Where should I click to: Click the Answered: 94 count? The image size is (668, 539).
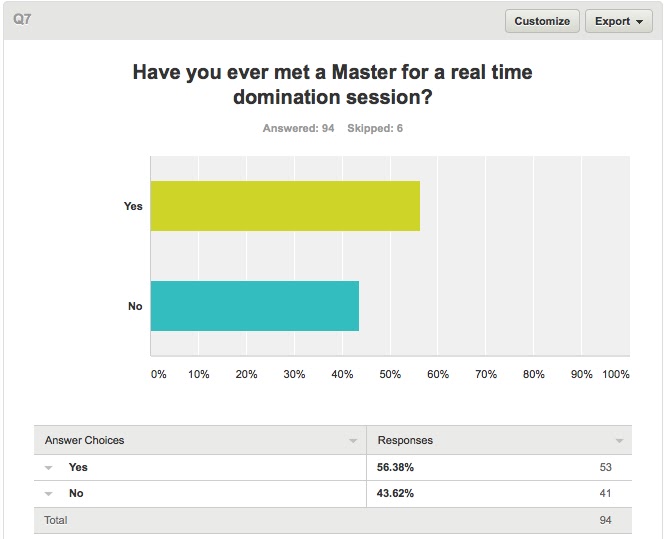click(x=298, y=128)
